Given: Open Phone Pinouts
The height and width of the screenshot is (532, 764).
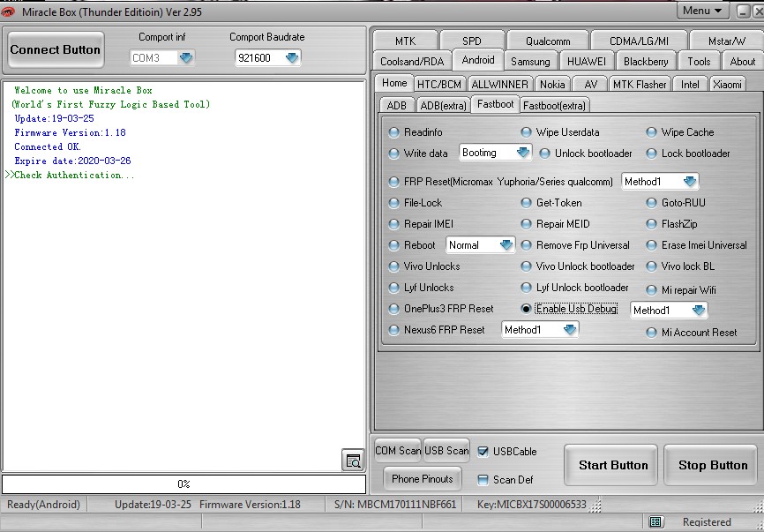Looking at the screenshot, I should pos(422,479).
